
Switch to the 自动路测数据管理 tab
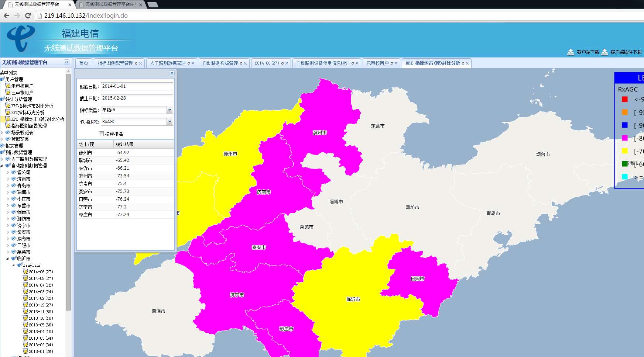pos(220,63)
